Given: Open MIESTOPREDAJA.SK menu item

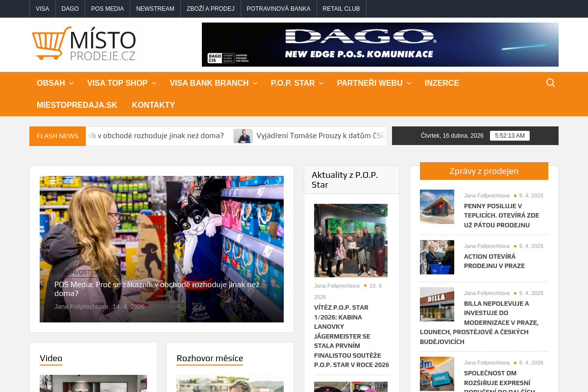Looking at the screenshot, I should coord(77,105).
